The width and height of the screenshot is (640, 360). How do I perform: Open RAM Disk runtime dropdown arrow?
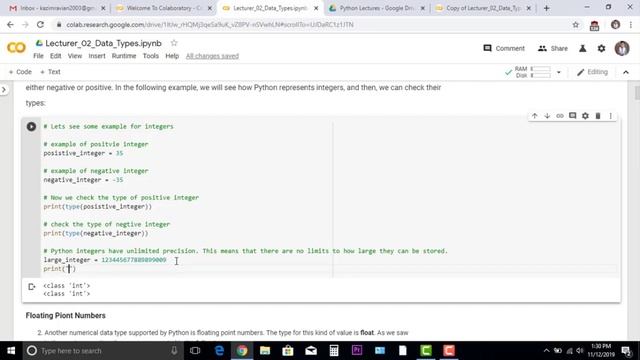click(x=559, y=72)
